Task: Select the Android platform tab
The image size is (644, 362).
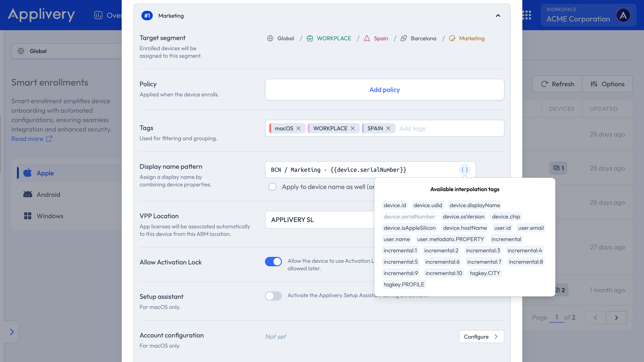Action: pos(48,194)
